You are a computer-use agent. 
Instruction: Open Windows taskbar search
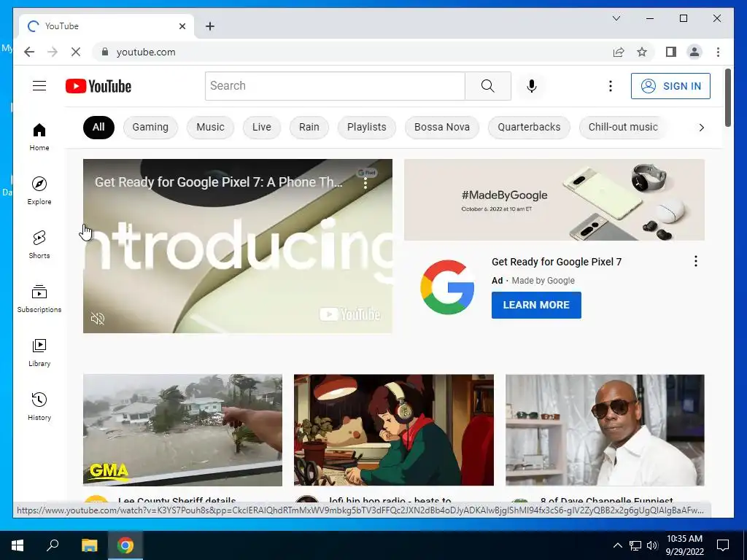tap(53, 545)
